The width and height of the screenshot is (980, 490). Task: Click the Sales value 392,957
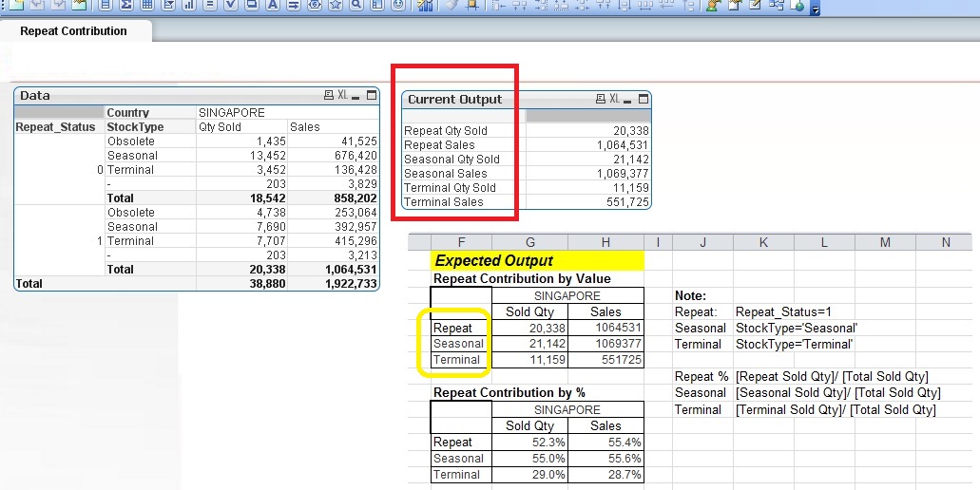pos(356,227)
